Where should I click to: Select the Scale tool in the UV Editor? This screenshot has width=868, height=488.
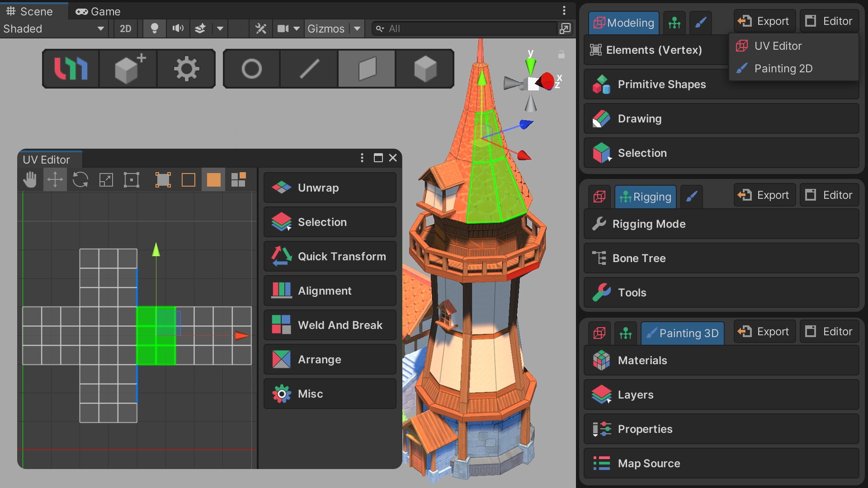tap(105, 179)
